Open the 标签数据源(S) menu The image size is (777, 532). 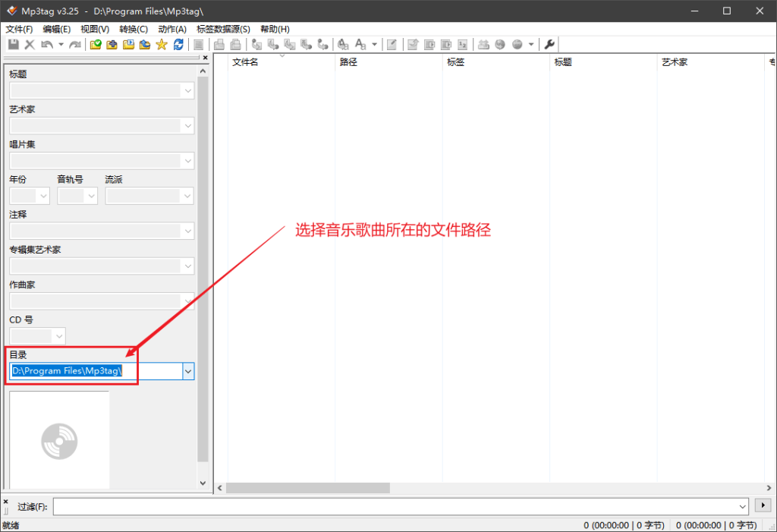coord(224,30)
